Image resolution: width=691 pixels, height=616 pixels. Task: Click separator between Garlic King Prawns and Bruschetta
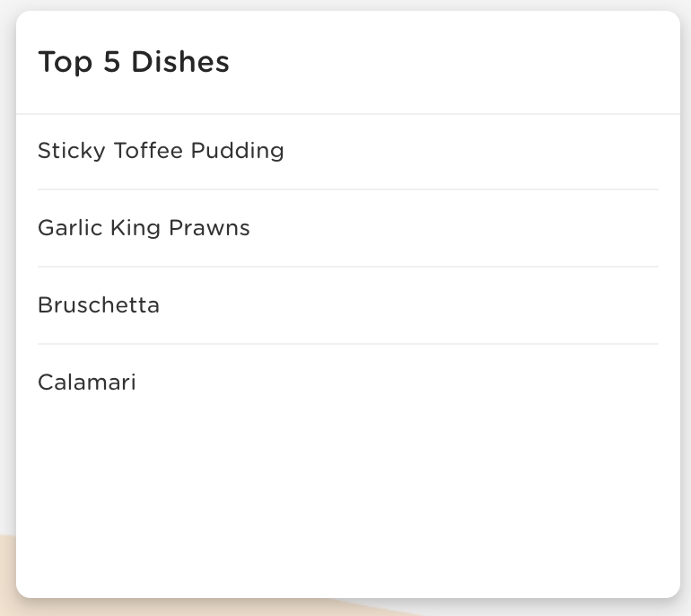point(348,267)
